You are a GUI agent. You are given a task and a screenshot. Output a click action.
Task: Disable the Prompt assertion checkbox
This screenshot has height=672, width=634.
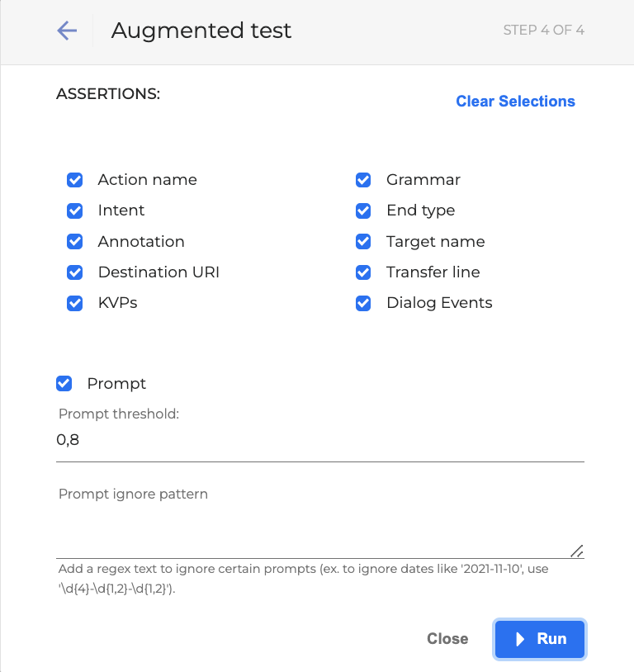[64, 383]
